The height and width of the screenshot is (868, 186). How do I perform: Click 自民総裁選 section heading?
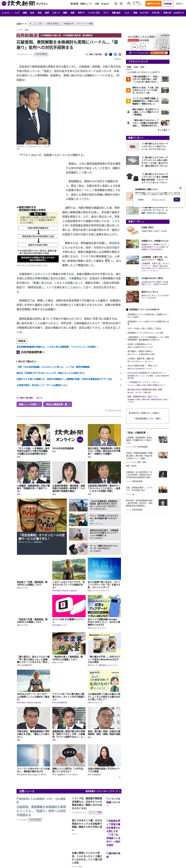click(x=27, y=35)
